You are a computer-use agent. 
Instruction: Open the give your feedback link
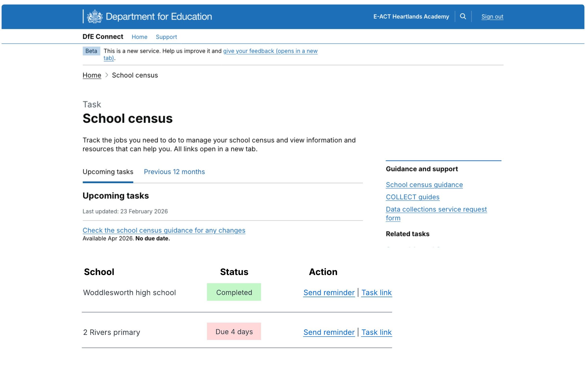pyautogui.click(x=270, y=51)
